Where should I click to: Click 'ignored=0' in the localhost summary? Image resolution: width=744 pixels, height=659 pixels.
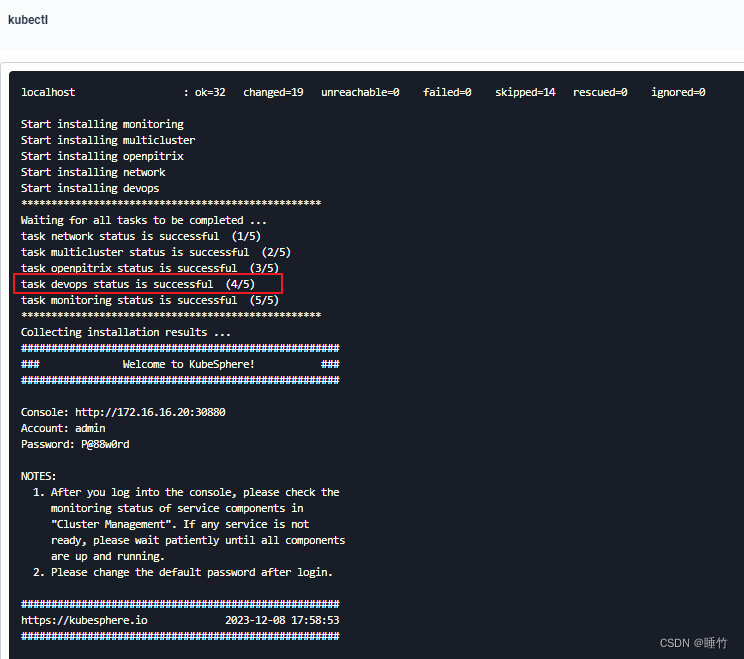[x=678, y=92]
